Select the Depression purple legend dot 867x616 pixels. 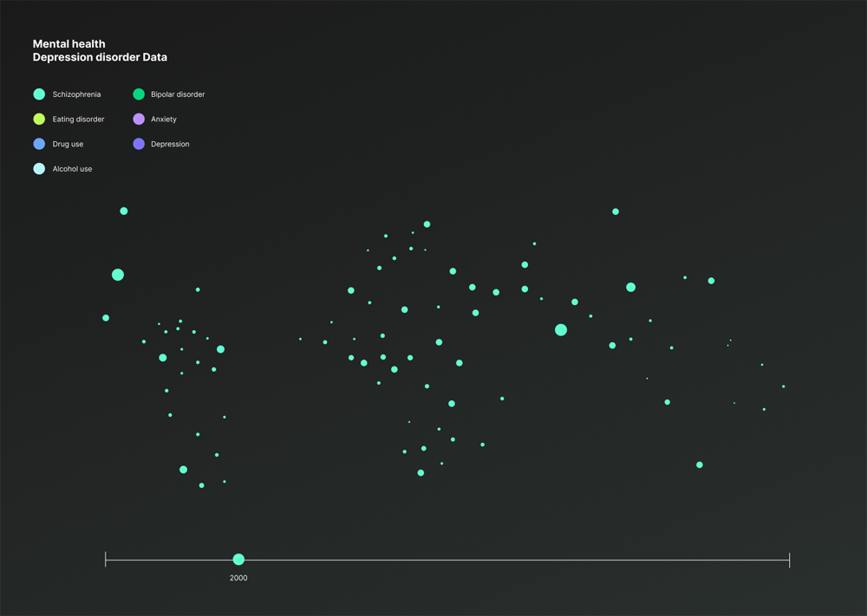tap(139, 144)
